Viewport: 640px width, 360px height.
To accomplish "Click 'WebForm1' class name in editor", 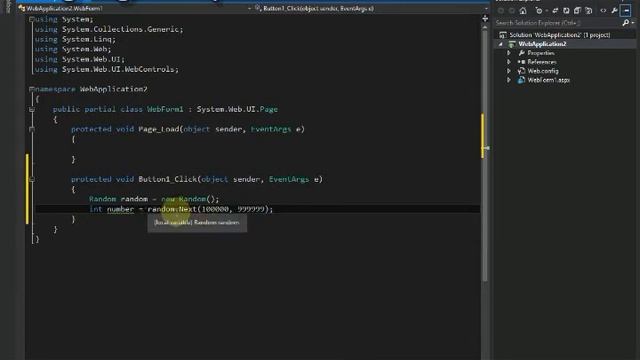I will (165, 109).
